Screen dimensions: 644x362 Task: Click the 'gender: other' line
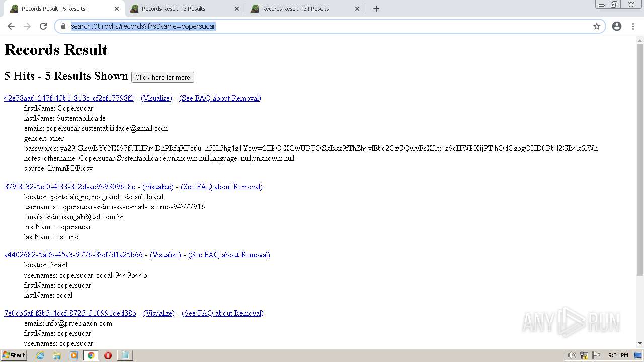(44, 138)
